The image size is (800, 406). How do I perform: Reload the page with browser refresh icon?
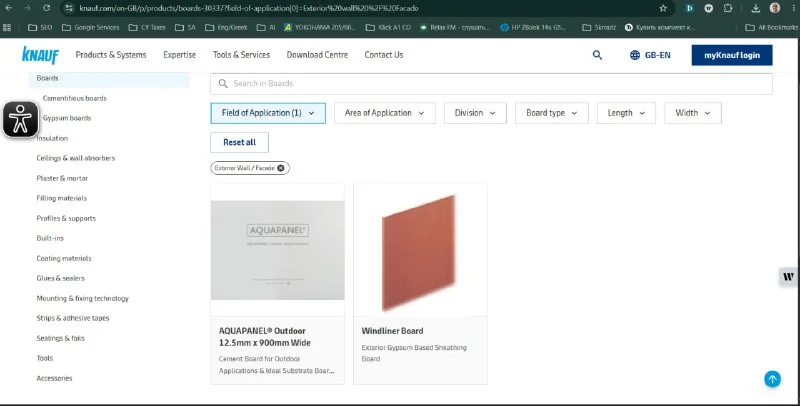46,8
